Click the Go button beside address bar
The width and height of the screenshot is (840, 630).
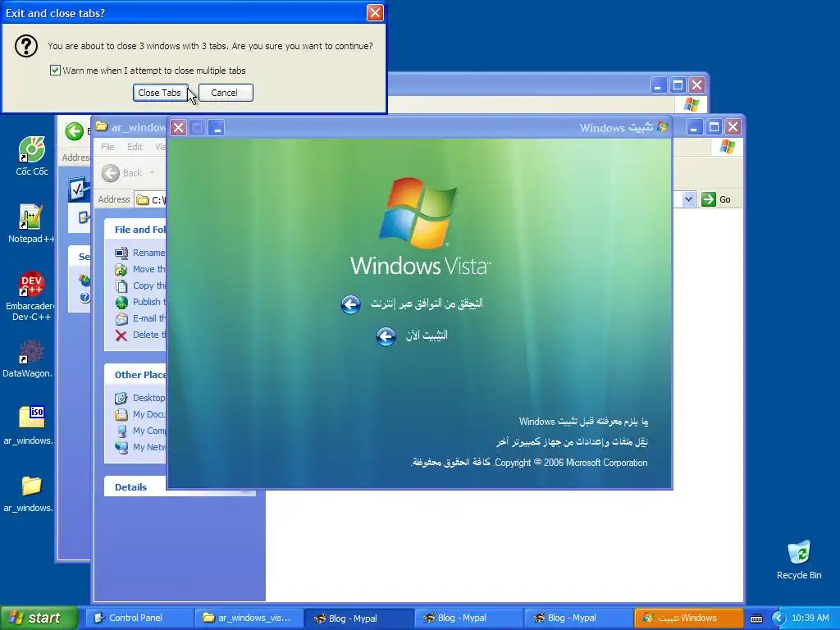[x=716, y=199]
